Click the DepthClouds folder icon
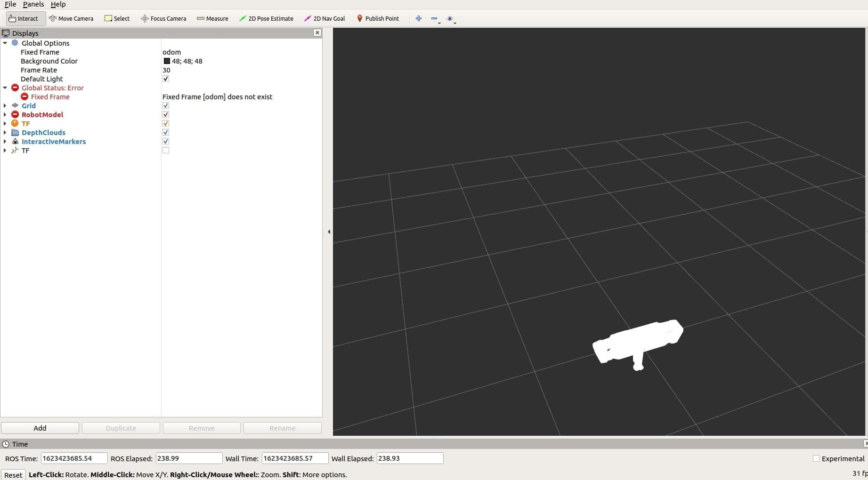 click(x=15, y=132)
